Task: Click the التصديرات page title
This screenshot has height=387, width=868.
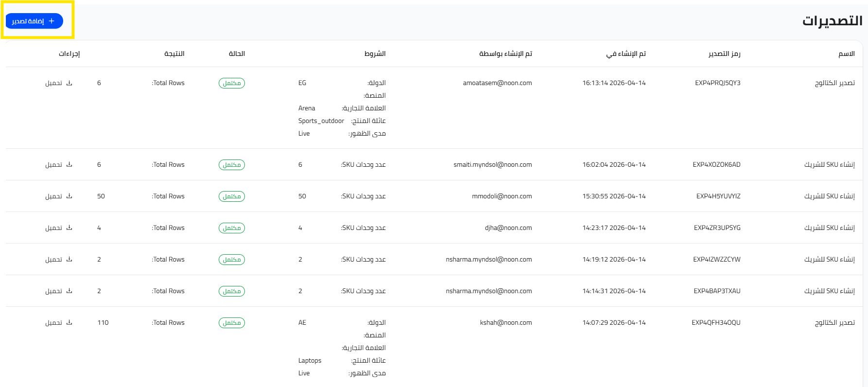Action: pos(832,21)
